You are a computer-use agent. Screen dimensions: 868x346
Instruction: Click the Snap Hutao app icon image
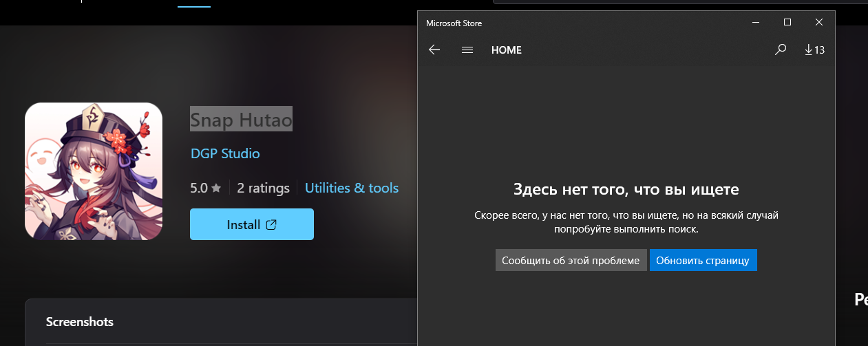coord(94,171)
